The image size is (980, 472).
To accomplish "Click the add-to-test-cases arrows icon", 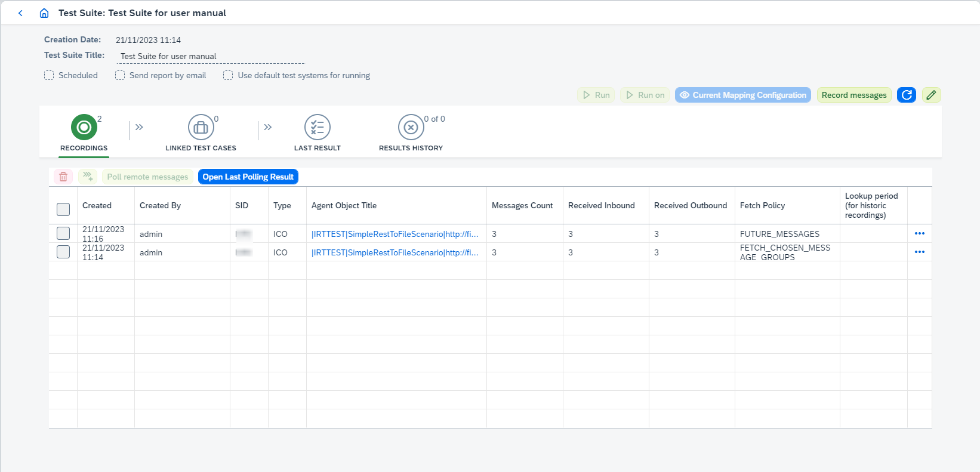I will click(x=88, y=177).
